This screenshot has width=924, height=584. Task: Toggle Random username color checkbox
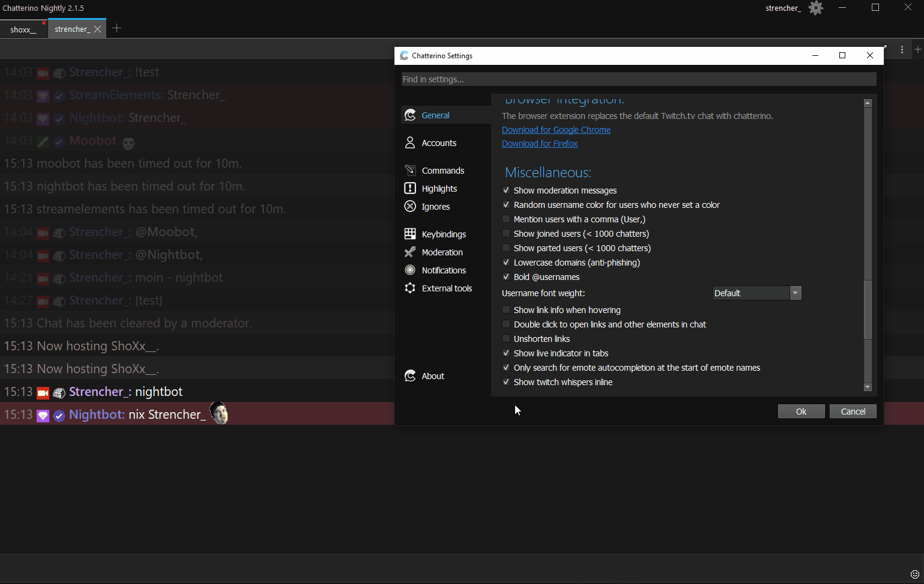click(506, 204)
